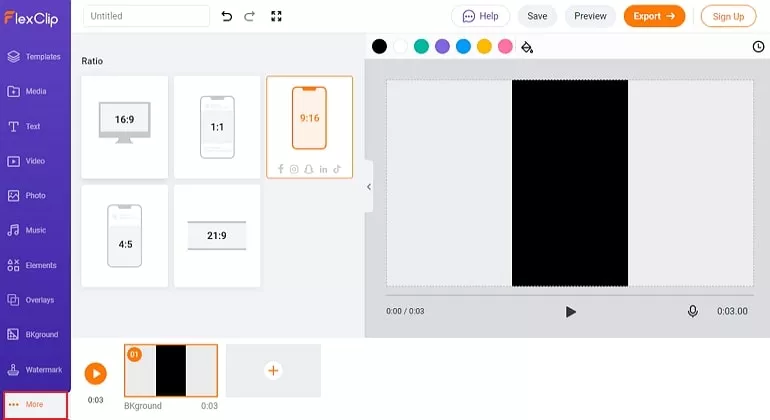
Task: Select the 4:5 ratio option
Action: pyautogui.click(x=125, y=236)
